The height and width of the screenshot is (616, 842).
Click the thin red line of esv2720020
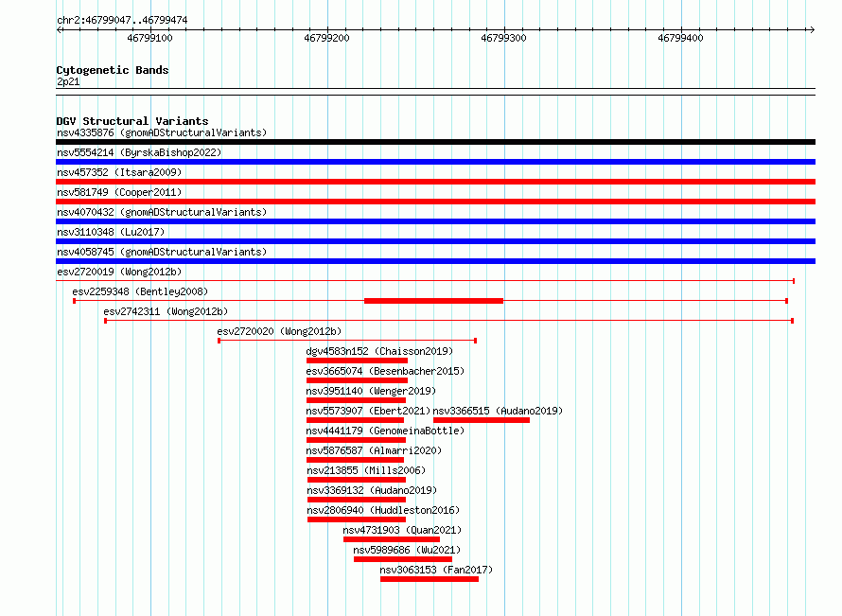pyautogui.click(x=347, y=341)
